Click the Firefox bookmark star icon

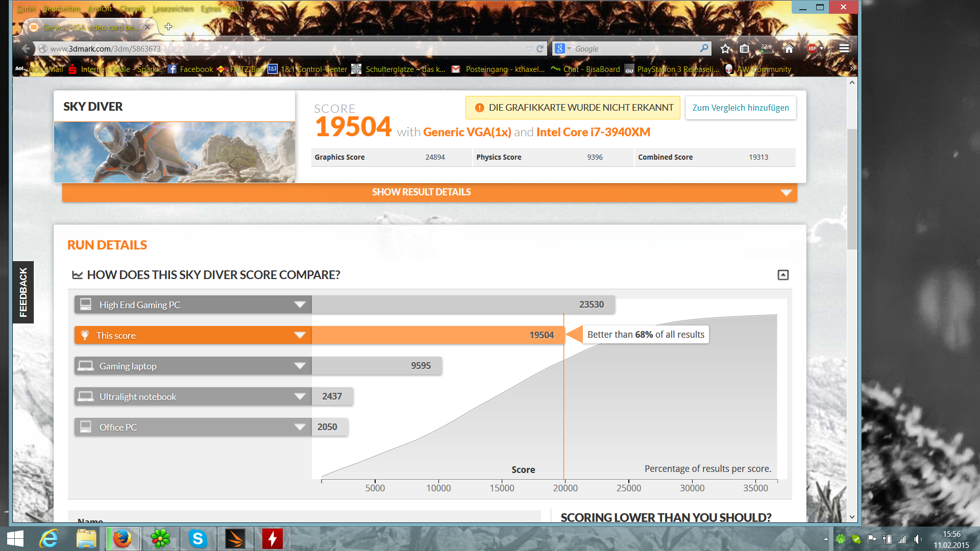tap(725, 48)
